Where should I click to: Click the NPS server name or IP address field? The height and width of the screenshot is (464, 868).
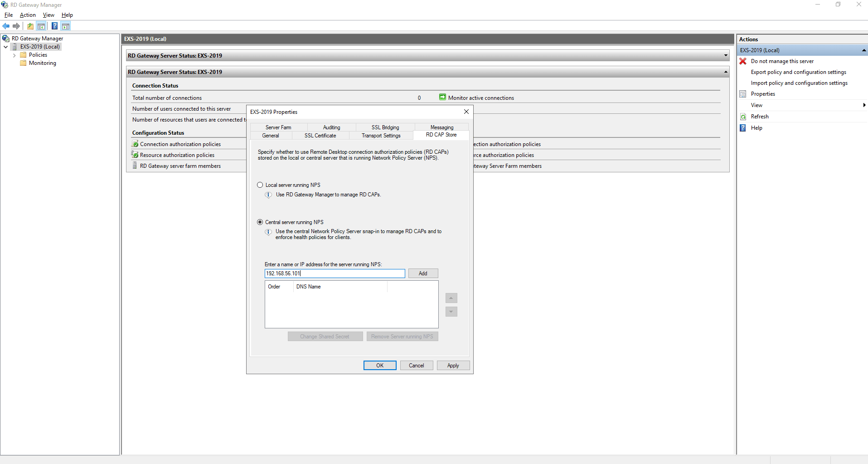click(x=335, y=274)
